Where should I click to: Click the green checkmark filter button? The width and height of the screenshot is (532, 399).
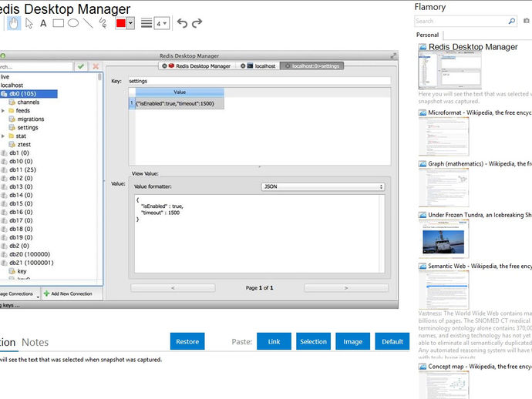(x=81, y=66)
